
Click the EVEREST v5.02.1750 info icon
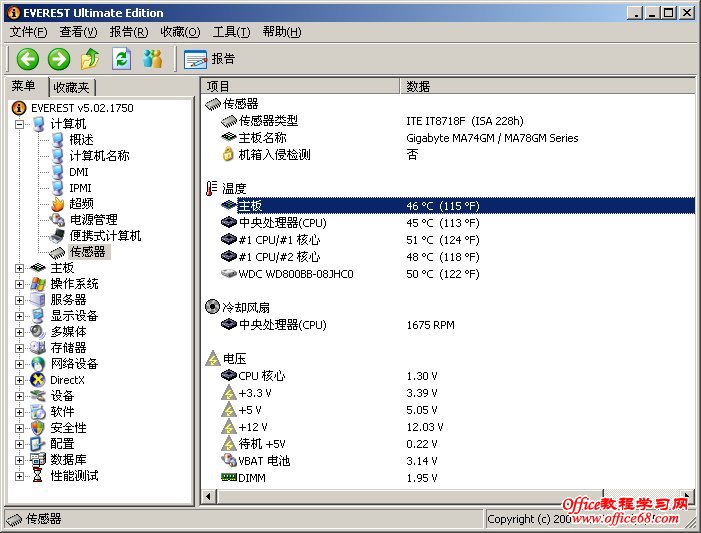pyautogui.click(x=19, y=108)
